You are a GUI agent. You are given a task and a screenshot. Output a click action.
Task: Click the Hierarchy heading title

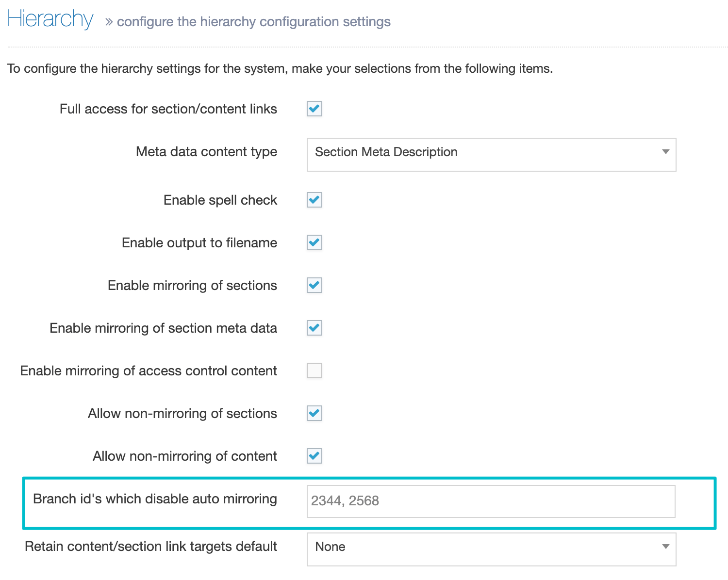click(50, 19)
